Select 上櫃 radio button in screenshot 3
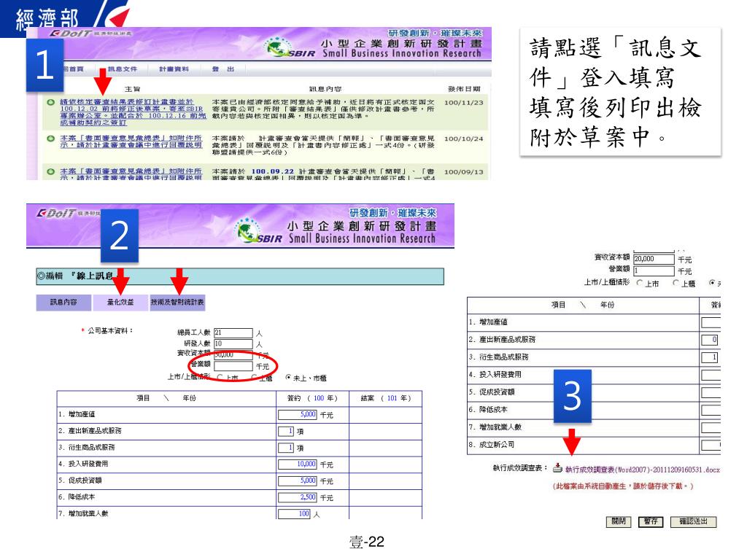747x560 pixels. (676, 283)
